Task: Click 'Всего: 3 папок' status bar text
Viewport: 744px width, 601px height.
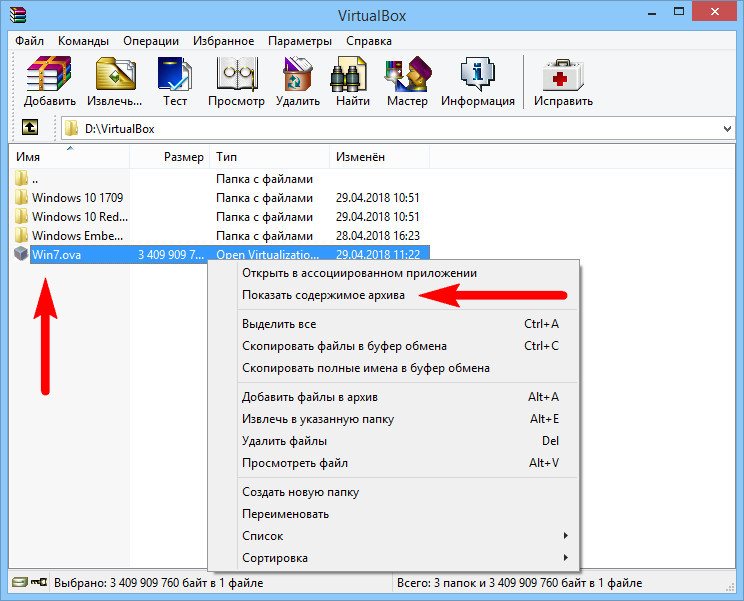Action: click(519, 583)
